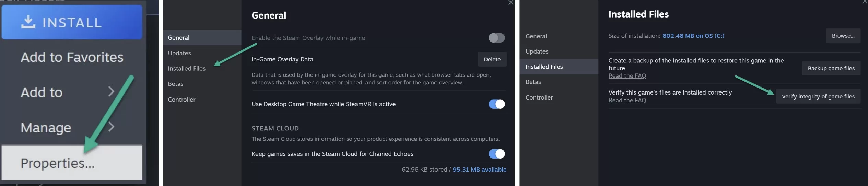This screenshot has width=868, height=186.
Task: Toggle Steam Overlay while in-game switch
Action: 496,38
